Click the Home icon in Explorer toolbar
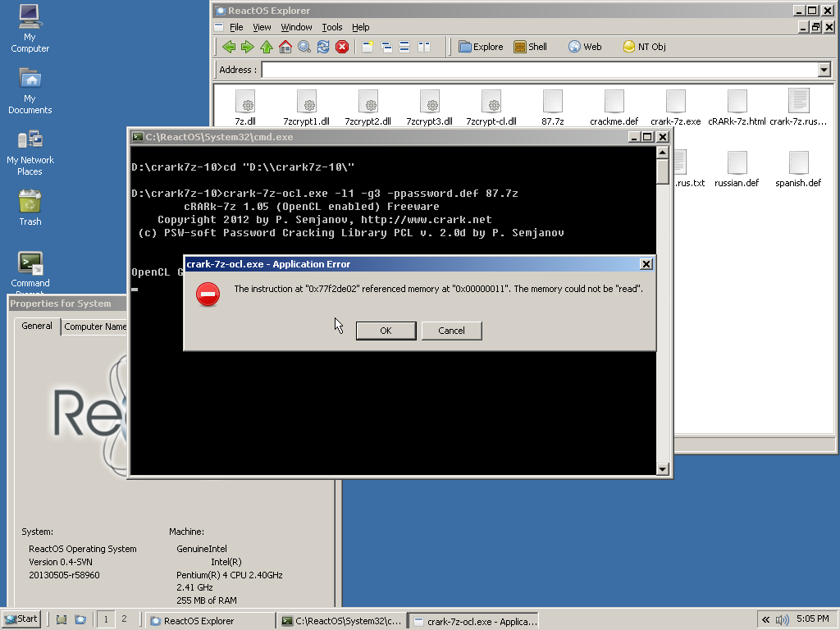Viewport: 840px width, 630px height. point(285,47)
